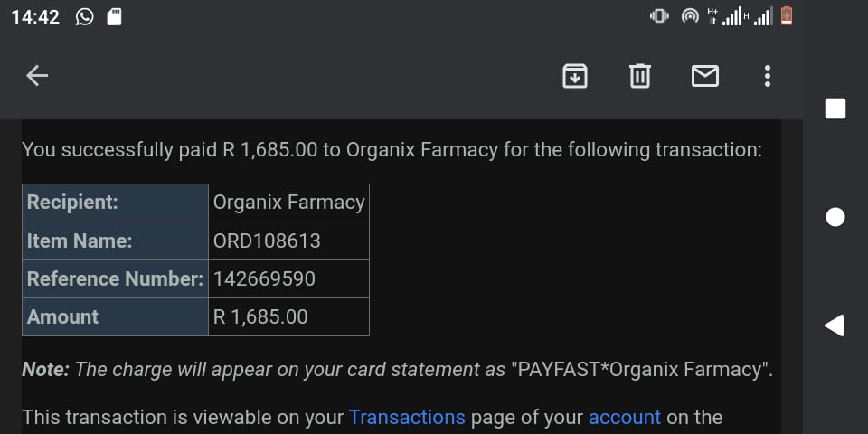Image resolution: width=868 pixels, height=434 pixels.
Task: Tap the hotspot icon in status bar
Action: click(x=690, y=16)
